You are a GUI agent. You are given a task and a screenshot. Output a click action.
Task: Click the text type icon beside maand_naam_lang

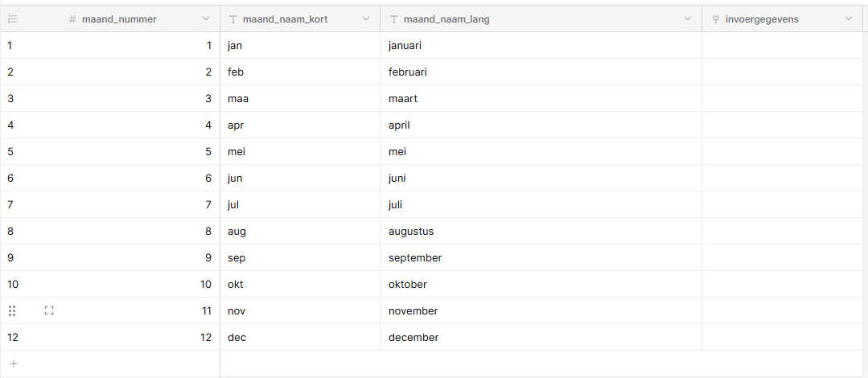pyautogui.click(x=394, y=19)
